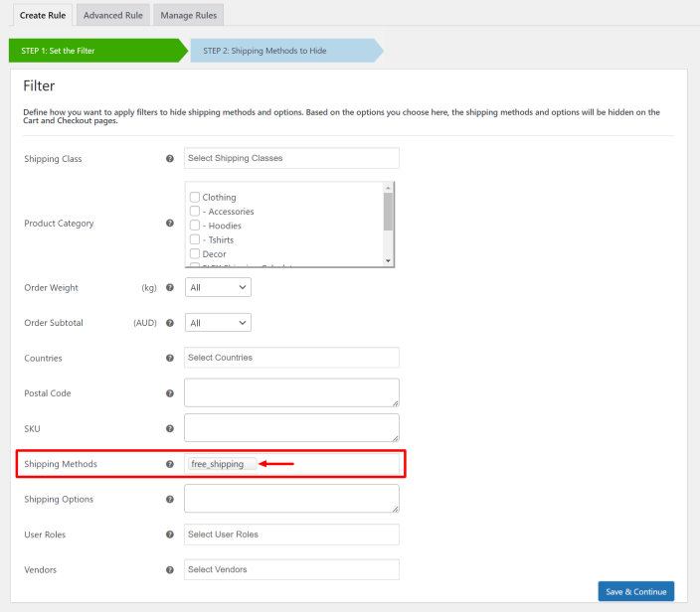Click the category list scroll-up arrow
This screenshot has width=700, height=612.
point(388,188)
